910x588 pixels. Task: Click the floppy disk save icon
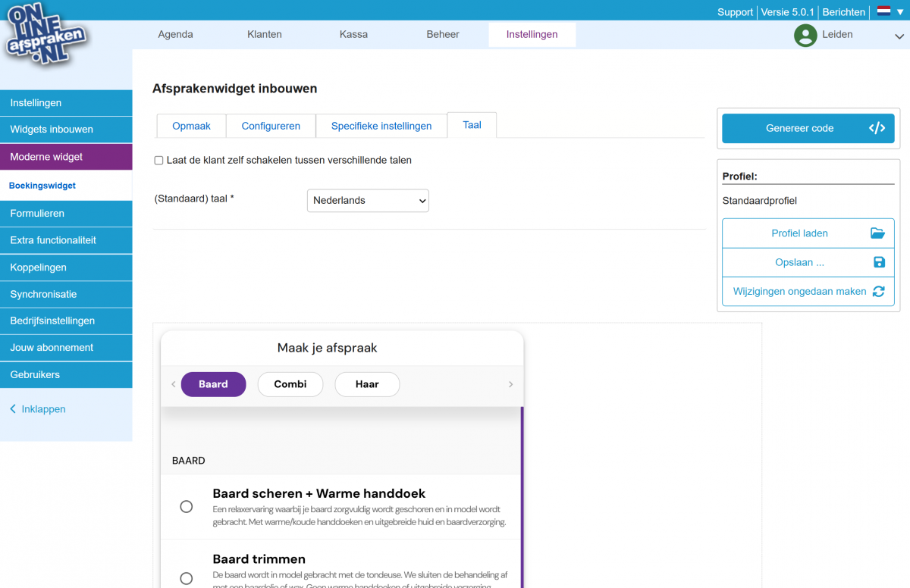click(879, 262)
